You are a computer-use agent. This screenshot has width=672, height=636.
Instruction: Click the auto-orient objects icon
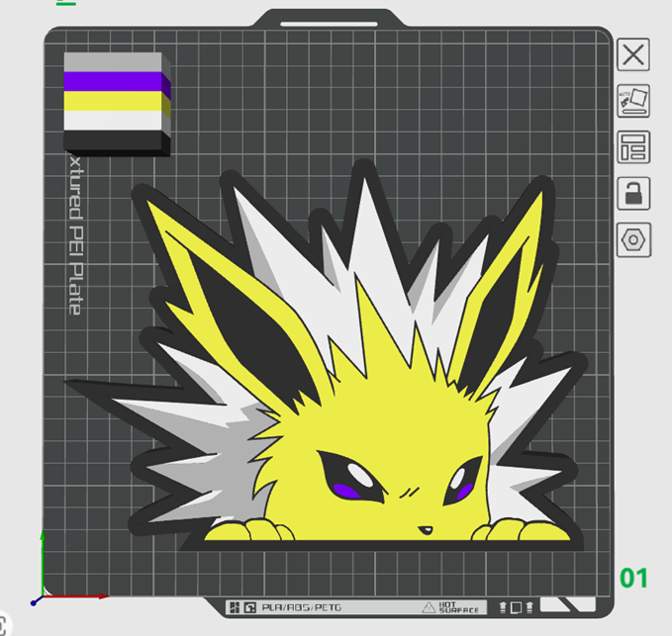coord(633,100)
